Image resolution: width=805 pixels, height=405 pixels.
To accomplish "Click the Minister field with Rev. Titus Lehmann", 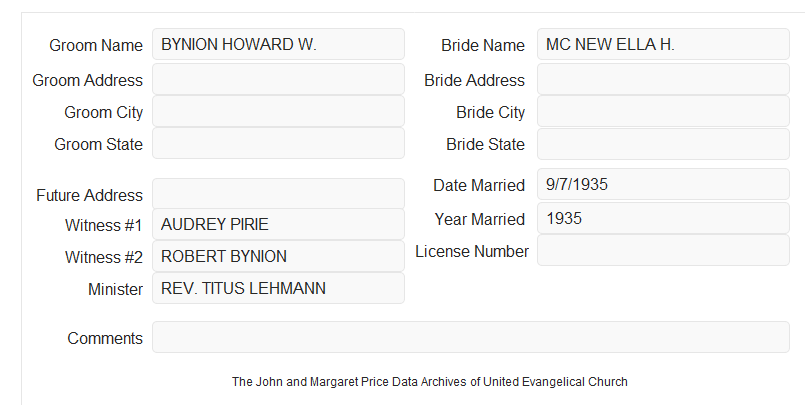I will tap(278, 288).
